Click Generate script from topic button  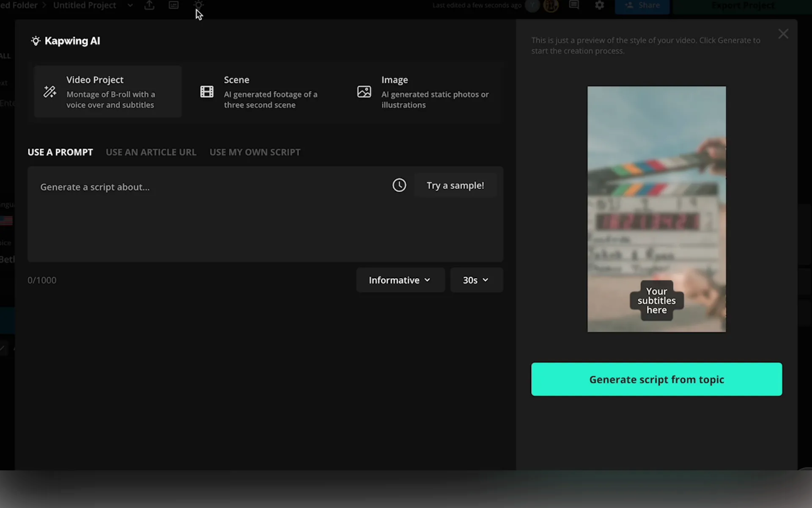656,379
